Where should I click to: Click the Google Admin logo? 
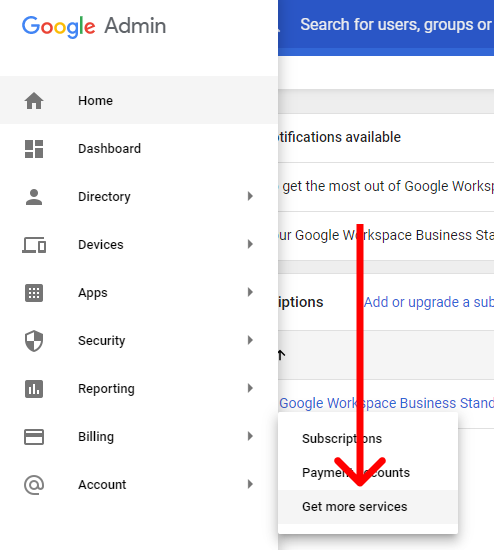point(94,26)
